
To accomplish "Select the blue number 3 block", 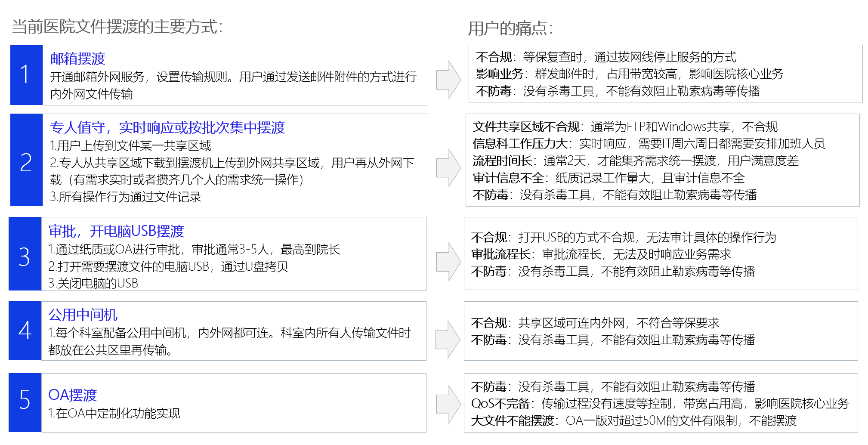I will tap(25, 254).
